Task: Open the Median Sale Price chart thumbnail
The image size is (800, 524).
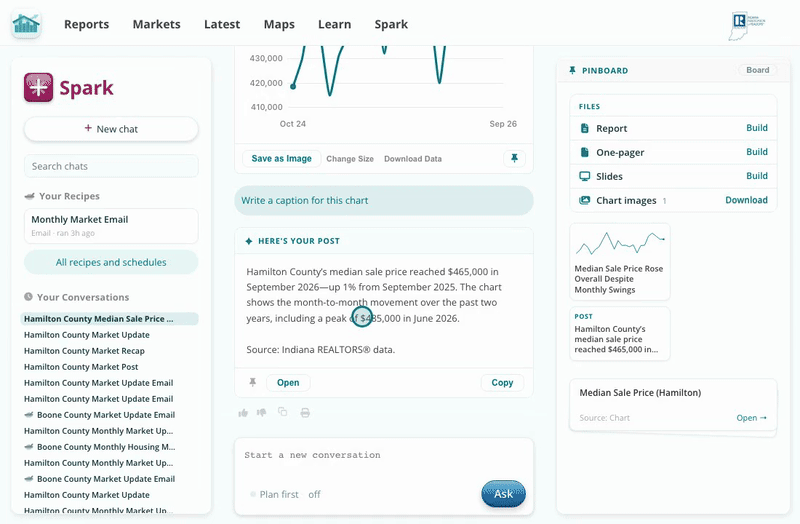Action: tap(619, 262)
